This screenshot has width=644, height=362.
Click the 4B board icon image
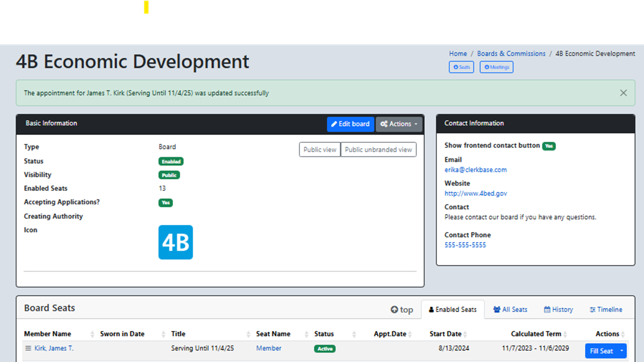[x=176, y=242]
